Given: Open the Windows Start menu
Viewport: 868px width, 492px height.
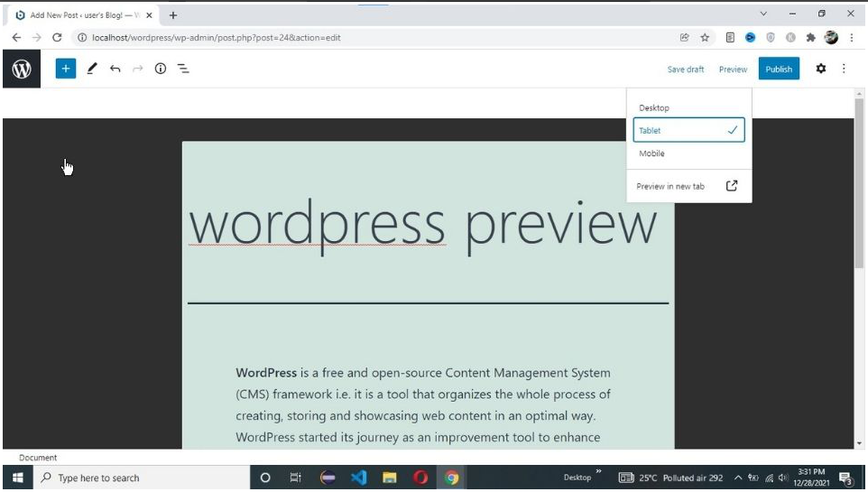Looking at the screenshot, I should [x=18, y=478].
